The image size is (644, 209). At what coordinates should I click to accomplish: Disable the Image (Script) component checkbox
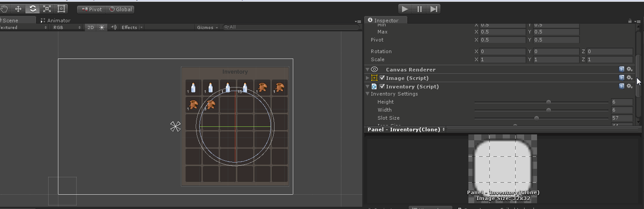point(382,78)
